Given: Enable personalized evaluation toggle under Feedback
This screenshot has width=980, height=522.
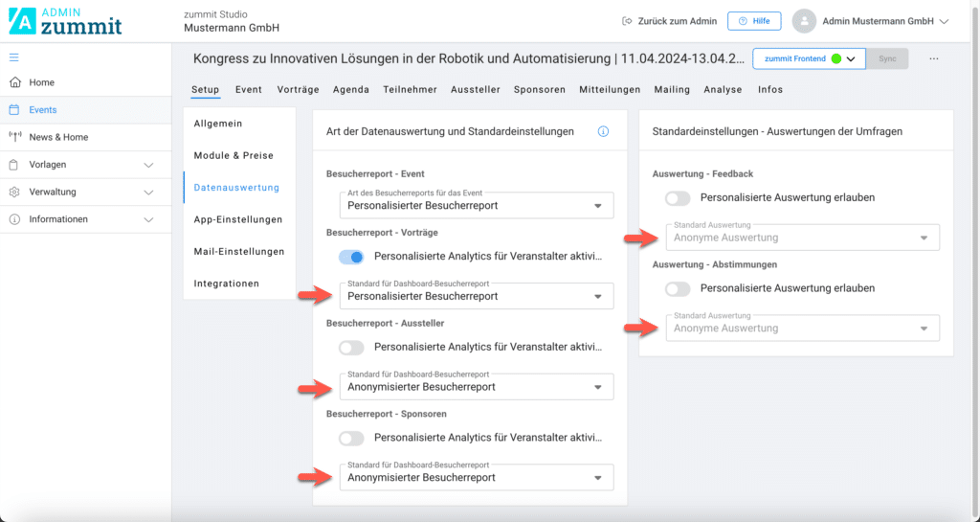Looking at the screenshot, I should (x=679, y=198).
